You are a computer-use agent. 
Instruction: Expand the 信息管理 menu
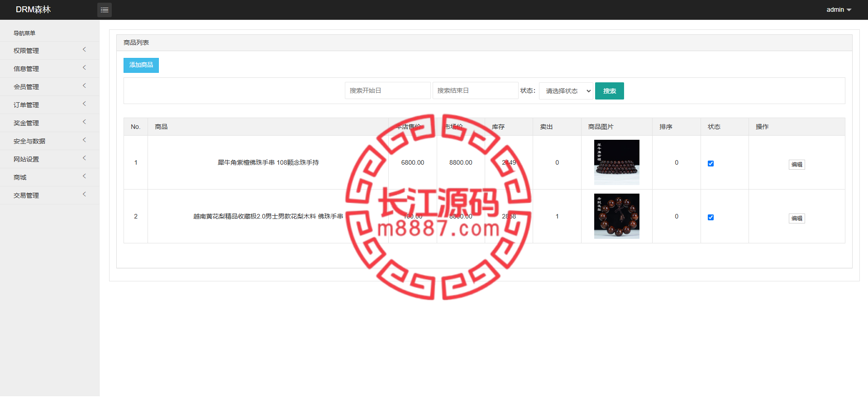coord(50,69)
